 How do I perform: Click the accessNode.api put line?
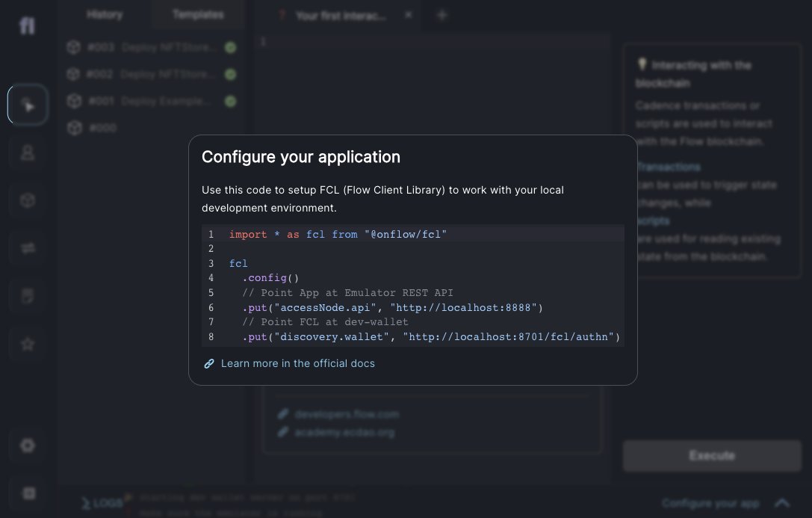click(392, 308)
